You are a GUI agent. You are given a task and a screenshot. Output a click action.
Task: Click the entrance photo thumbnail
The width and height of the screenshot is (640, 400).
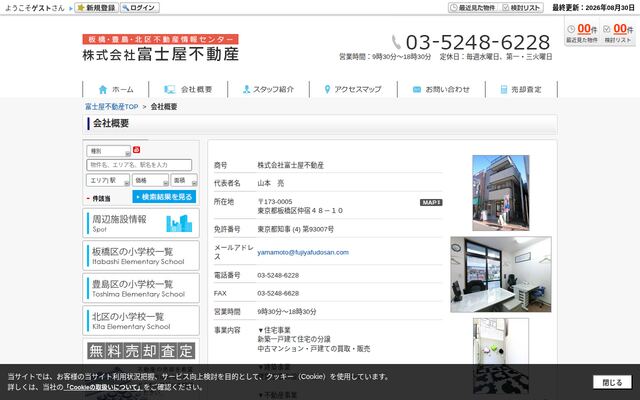(x=501, y=356)
